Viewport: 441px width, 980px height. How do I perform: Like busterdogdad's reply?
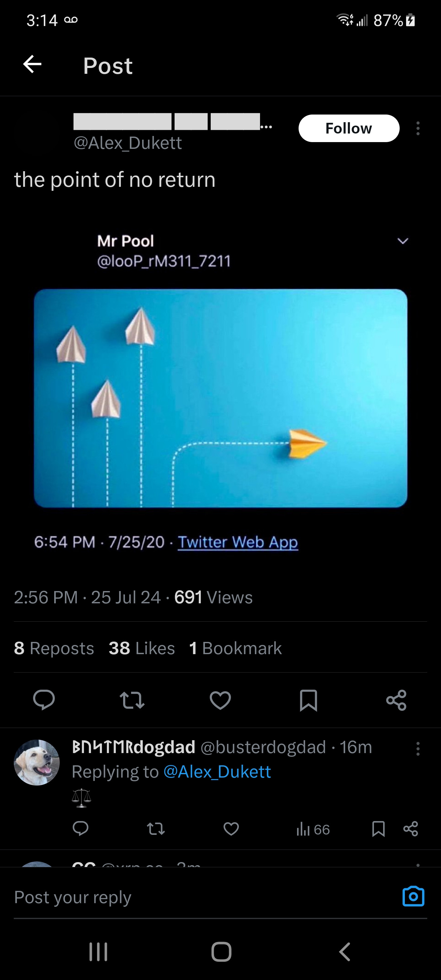pos(231,829)
